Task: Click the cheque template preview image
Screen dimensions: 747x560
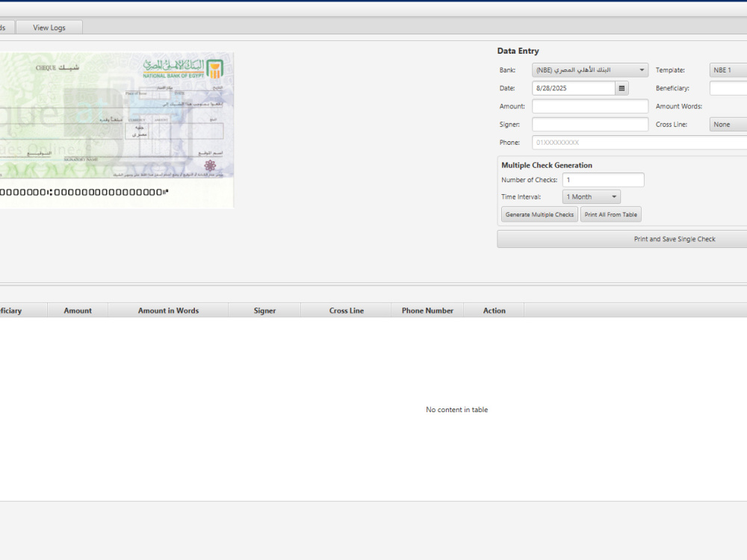Action: click(117, 130)
